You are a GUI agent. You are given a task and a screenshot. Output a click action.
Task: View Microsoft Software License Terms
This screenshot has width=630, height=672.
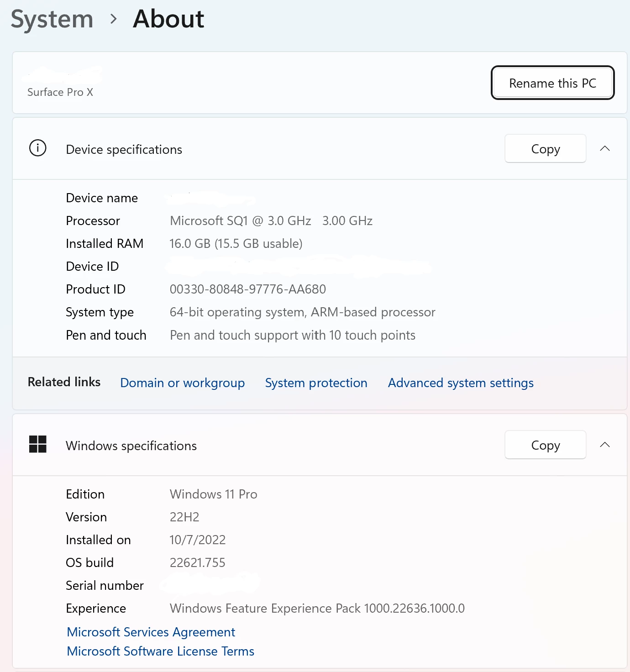(x=160, y=651)
